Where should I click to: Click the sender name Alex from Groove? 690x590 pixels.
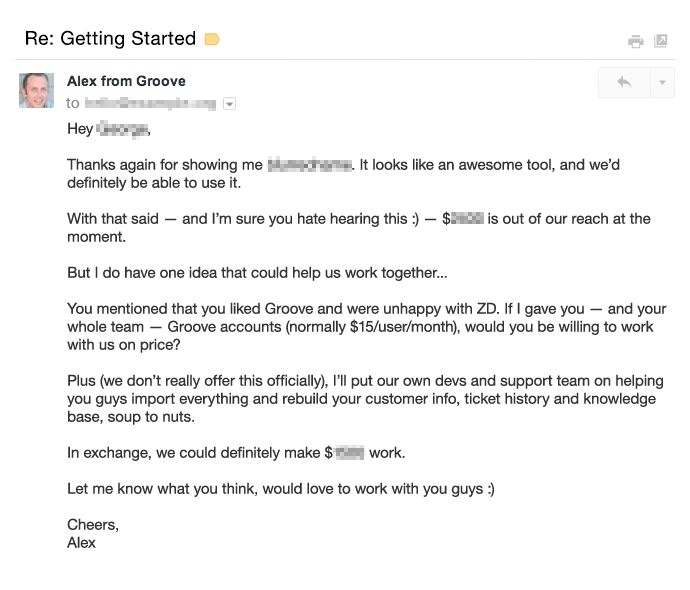coord(126,81)
